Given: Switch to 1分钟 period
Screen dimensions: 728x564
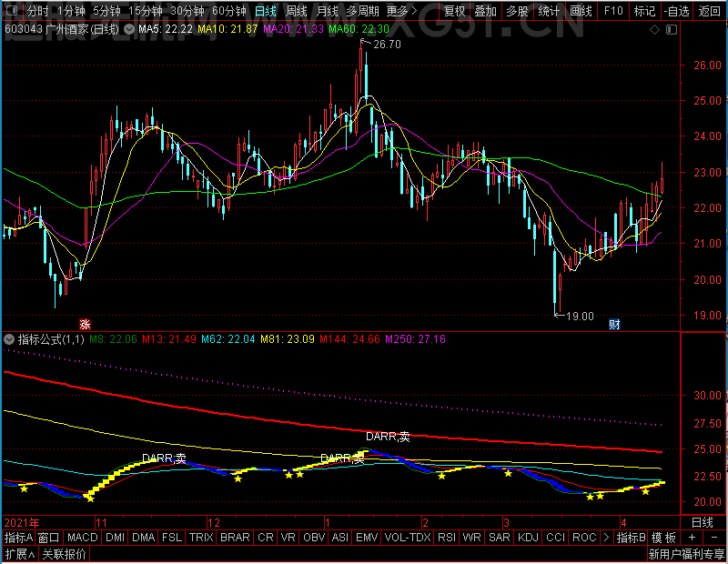Looking at the screenshot, I should pos(72,11).
